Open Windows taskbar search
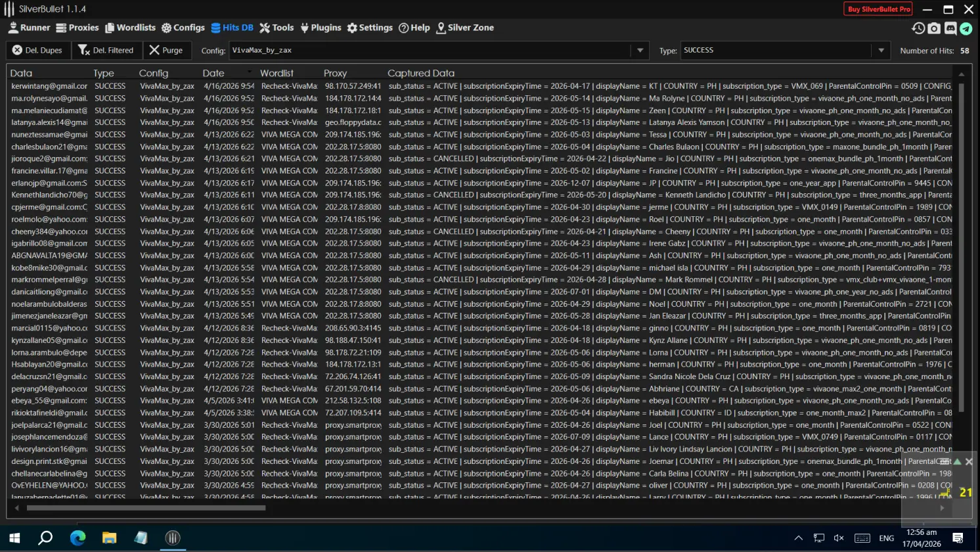 pos(45,538)
